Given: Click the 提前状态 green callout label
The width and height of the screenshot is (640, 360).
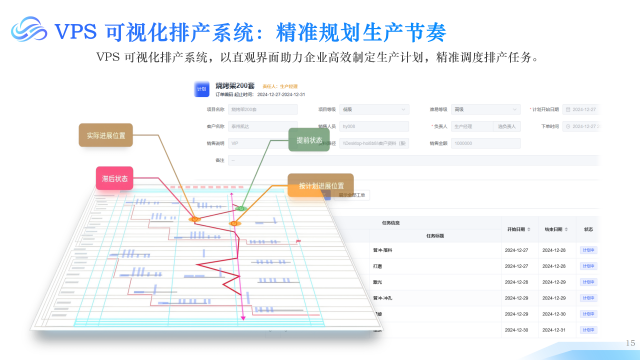Looking at the screenshot, I should 309,140.
